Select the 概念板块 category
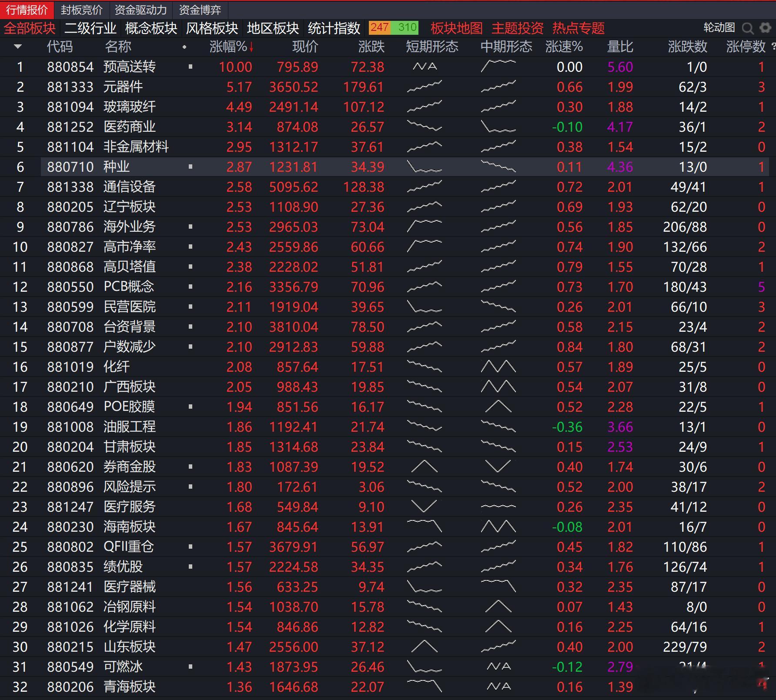This screenshot has width=776, height=700. pyautogui.click(x=151, y=28)
